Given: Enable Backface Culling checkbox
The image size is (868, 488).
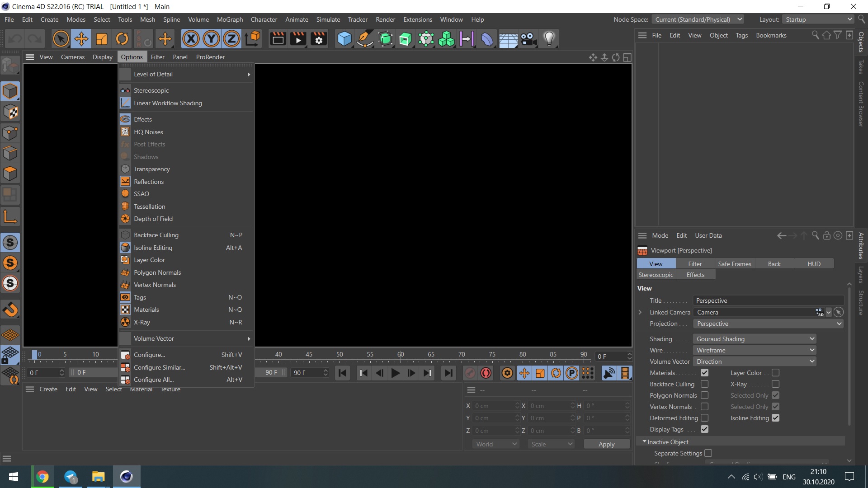Looking at the screenshot, I should pos(704,384).
